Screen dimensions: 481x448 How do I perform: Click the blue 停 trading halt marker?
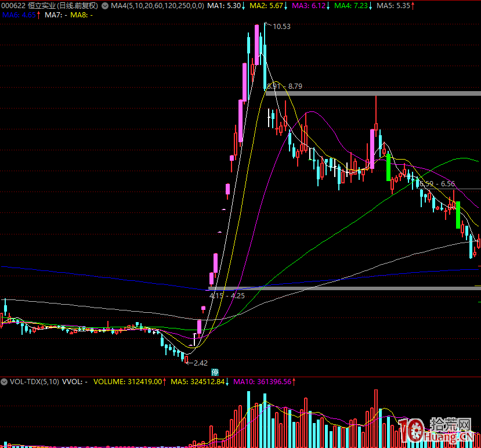[215, 372]
